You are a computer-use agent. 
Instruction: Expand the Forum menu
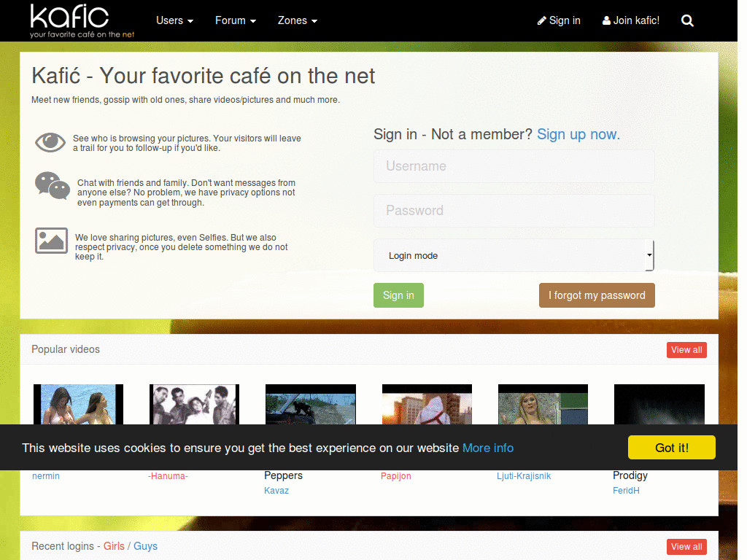point(236,20)
